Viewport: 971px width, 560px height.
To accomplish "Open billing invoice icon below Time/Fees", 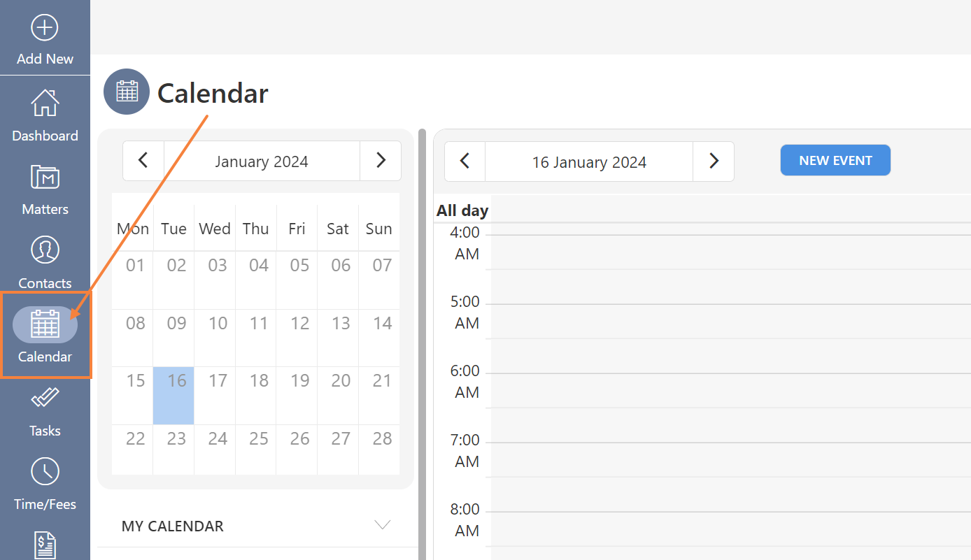I will [x=45, y=546].
